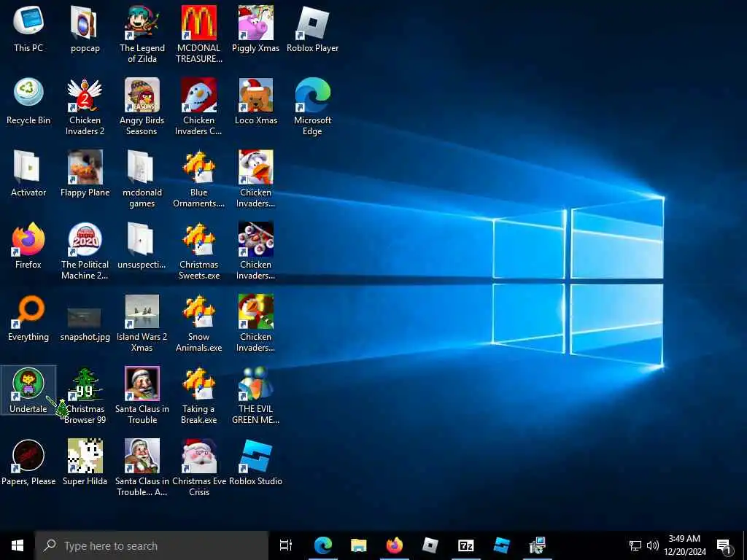This screenshot has width=747, height=560.
Task: Select the Christmas Eve Crisis shortcut
Action: 198,467
